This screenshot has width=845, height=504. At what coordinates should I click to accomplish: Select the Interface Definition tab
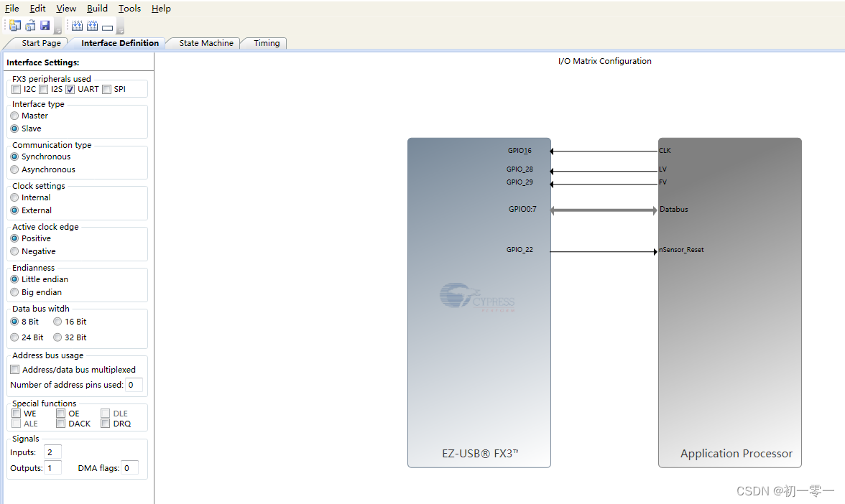(119, 43)
